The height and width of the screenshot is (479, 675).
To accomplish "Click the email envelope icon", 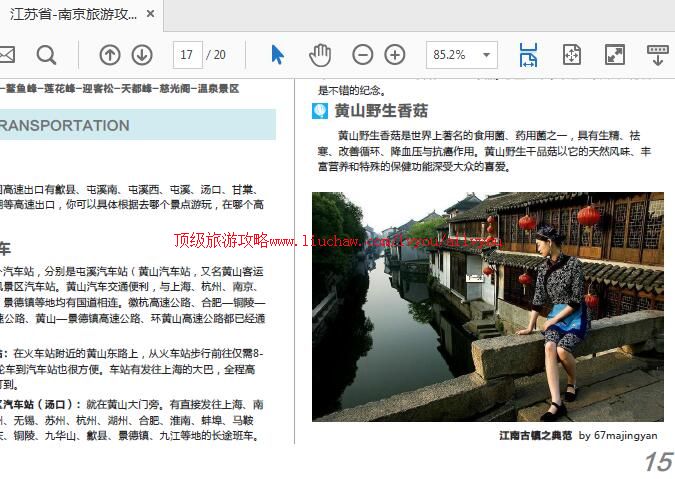I will (x=6, y=55).
